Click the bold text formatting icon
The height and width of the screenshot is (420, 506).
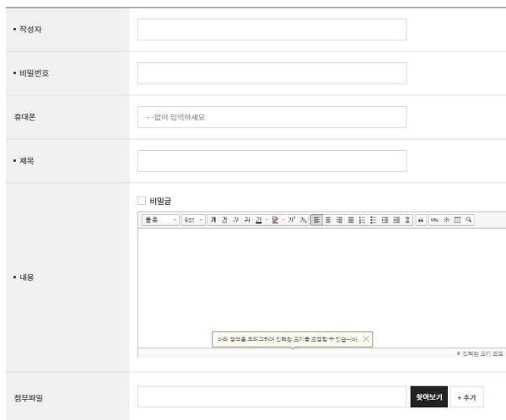213,220
